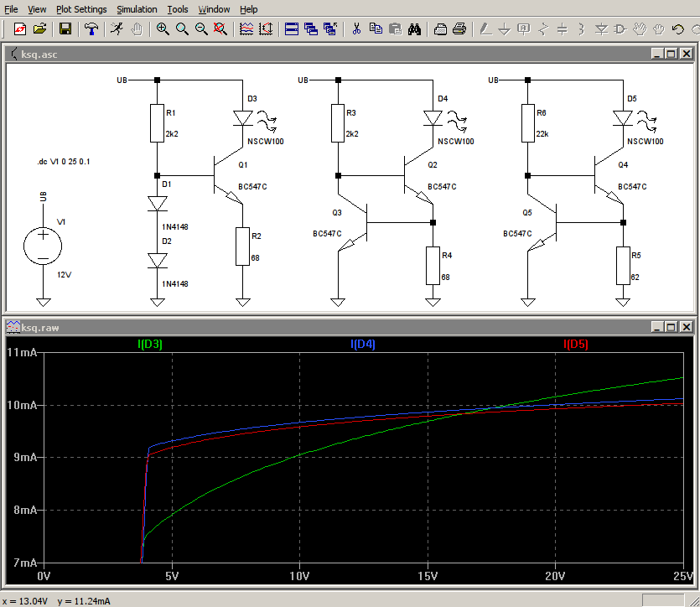Click the red I(D5) trace label

pyautogui.click(x=576, y=344)
